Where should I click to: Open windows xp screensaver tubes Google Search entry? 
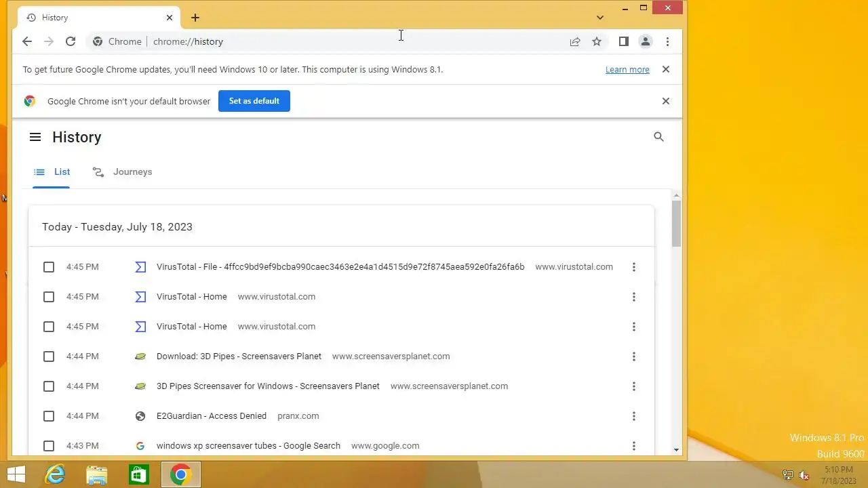click(248, 446)
